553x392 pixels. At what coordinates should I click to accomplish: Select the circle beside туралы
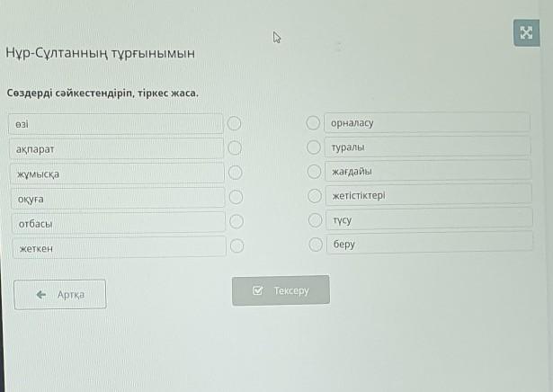(313, 147)
